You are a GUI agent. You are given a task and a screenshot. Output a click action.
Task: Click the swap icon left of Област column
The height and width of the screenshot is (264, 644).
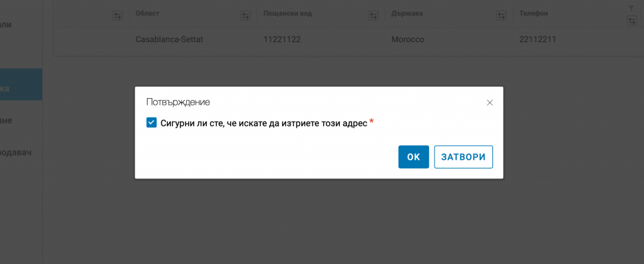tap(118, 16)
